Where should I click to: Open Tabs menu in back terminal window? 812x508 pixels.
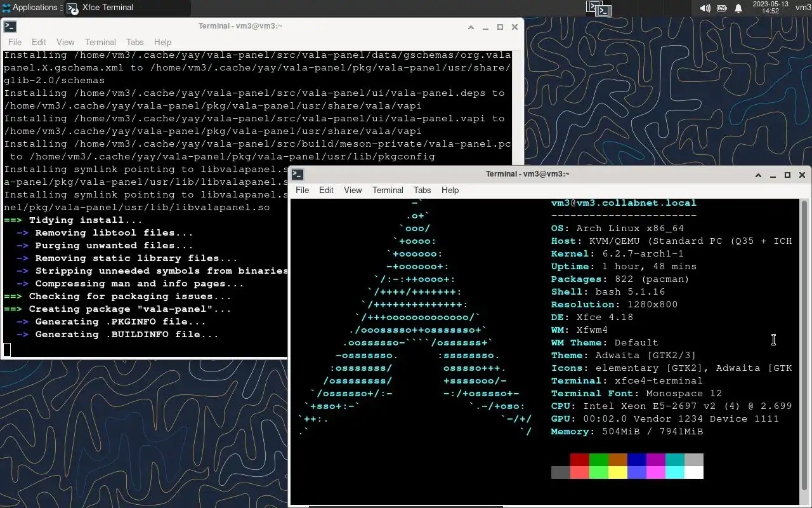click(134, 42)
